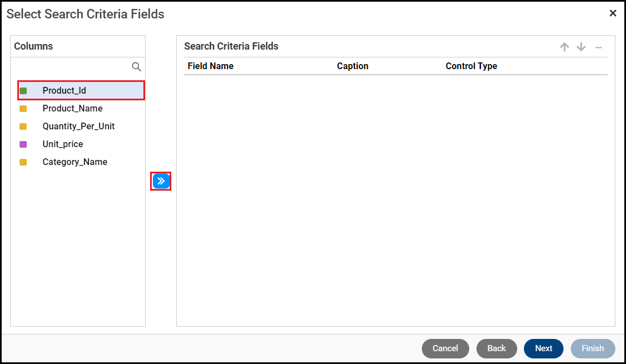Click the green Product_Id type icon
Image resolution: width=626 pixels, height=364 pixels.
click(23, 91)
